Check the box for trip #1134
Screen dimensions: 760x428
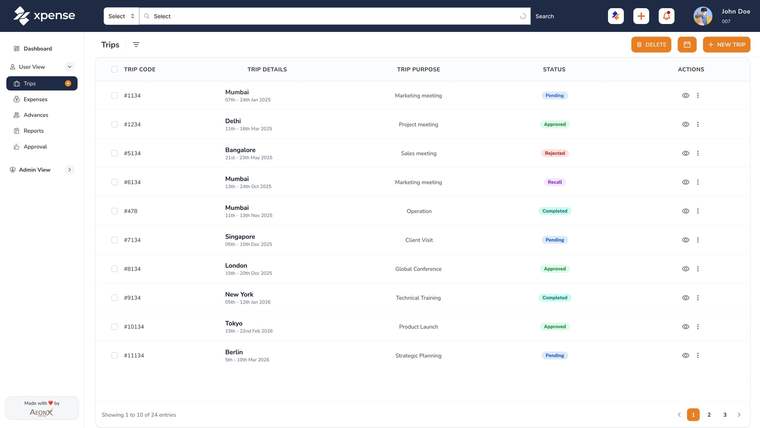point(114,95)
